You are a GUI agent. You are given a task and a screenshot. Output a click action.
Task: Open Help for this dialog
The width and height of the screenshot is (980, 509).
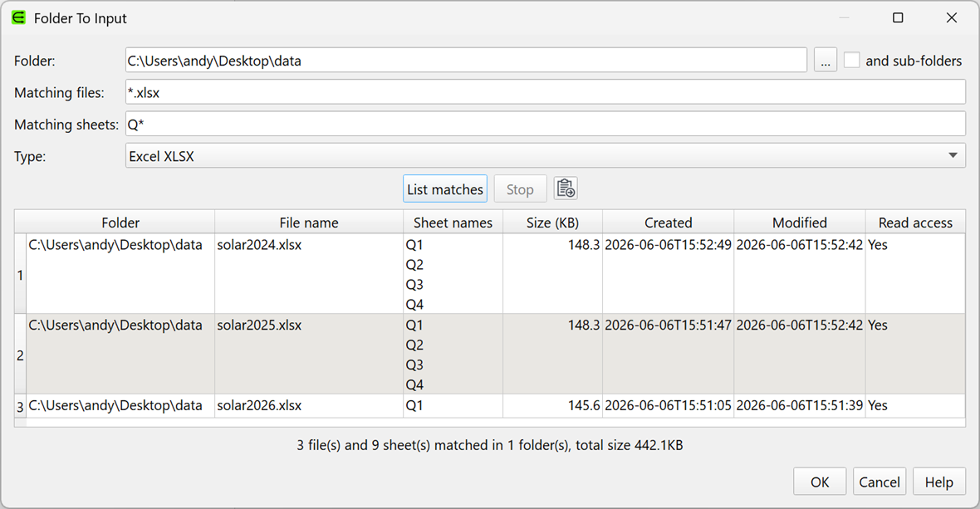(x=938, y=482)
